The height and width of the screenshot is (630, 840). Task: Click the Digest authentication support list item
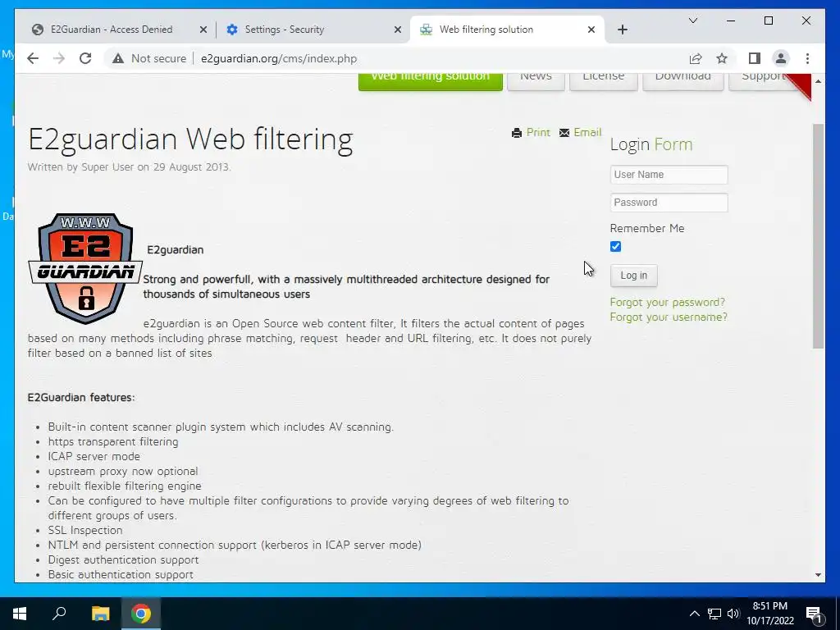pyautogui.click(x=123, y=559)
